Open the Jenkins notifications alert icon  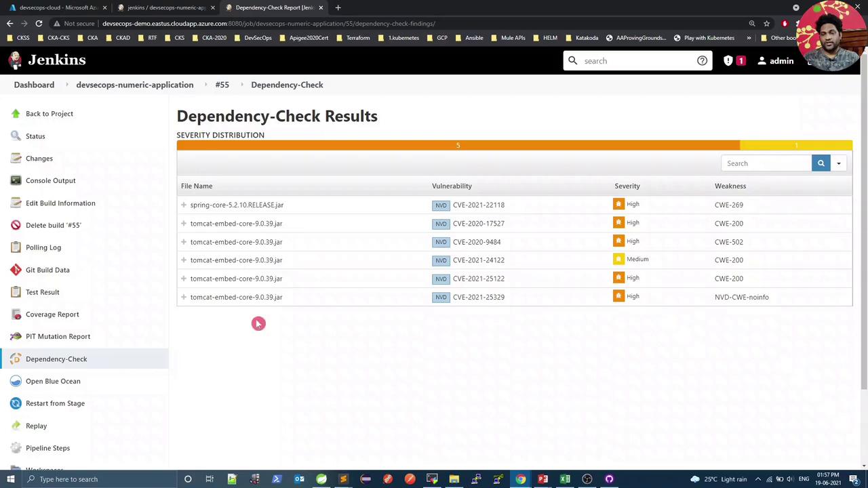coord(728,61)
